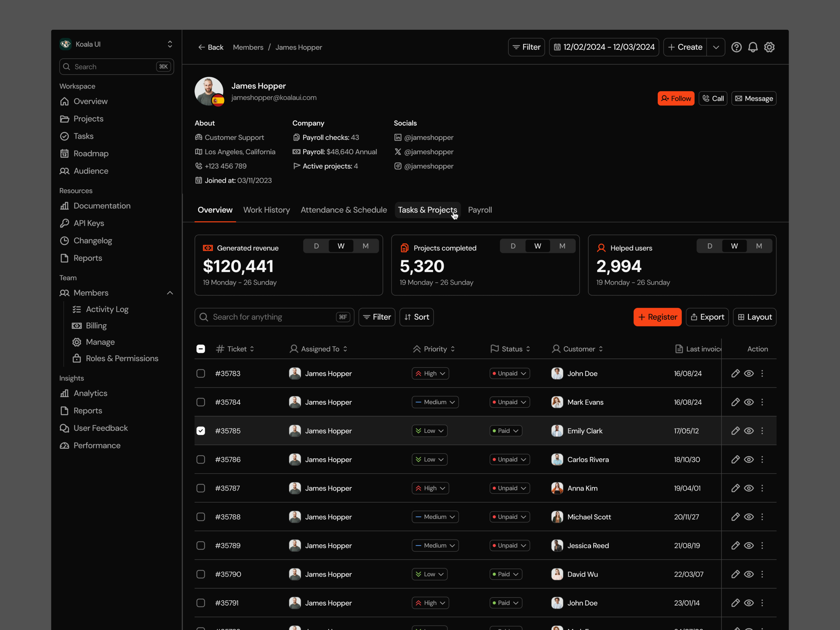Open workspace settings gear icon
The height and width of the screenshot is (630, 840).
click(769, 47)
